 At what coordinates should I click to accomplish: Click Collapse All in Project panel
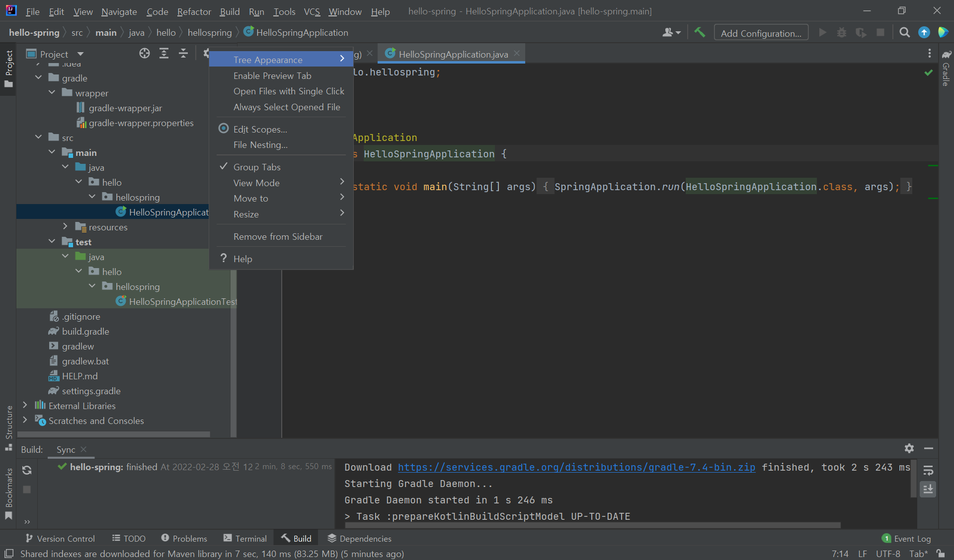pos(183,54)
